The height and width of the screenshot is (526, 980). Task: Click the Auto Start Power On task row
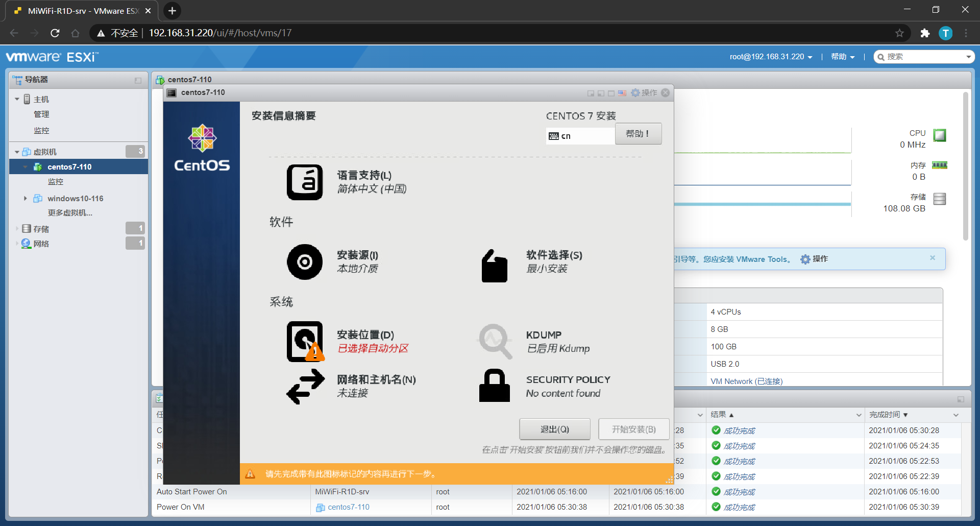click(556, 492)
